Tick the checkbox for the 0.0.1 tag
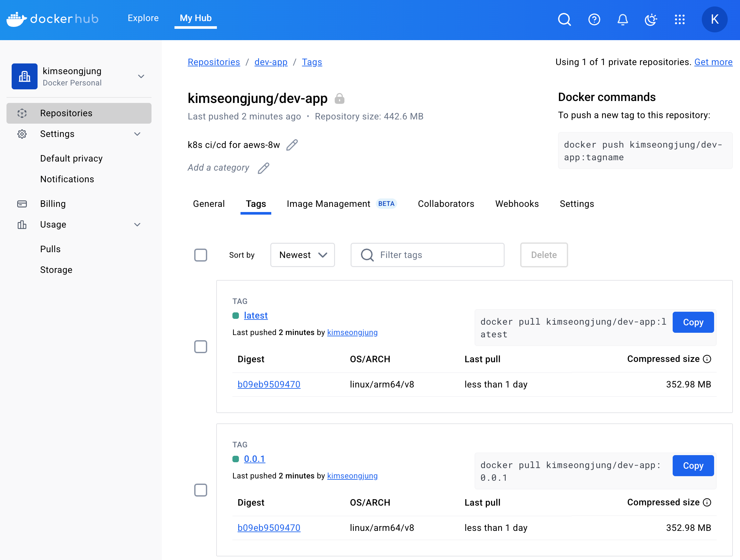 pos(201,490)
